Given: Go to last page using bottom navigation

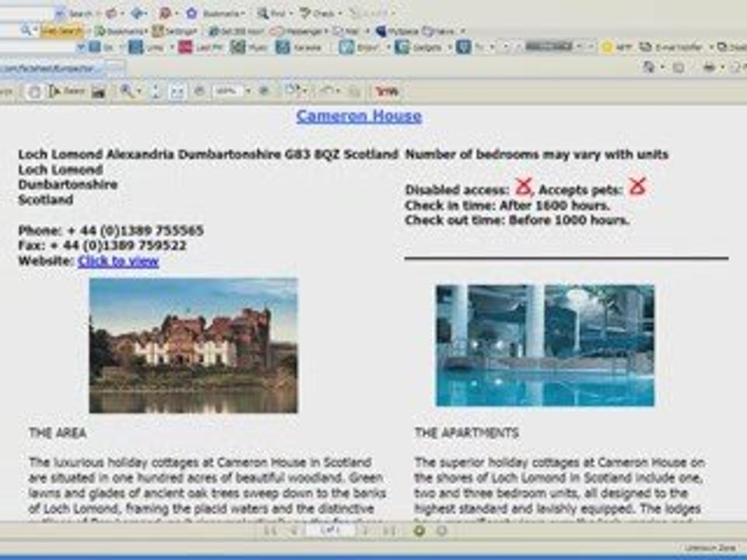Looking at the screenshot, I should [x=389, y=530].
